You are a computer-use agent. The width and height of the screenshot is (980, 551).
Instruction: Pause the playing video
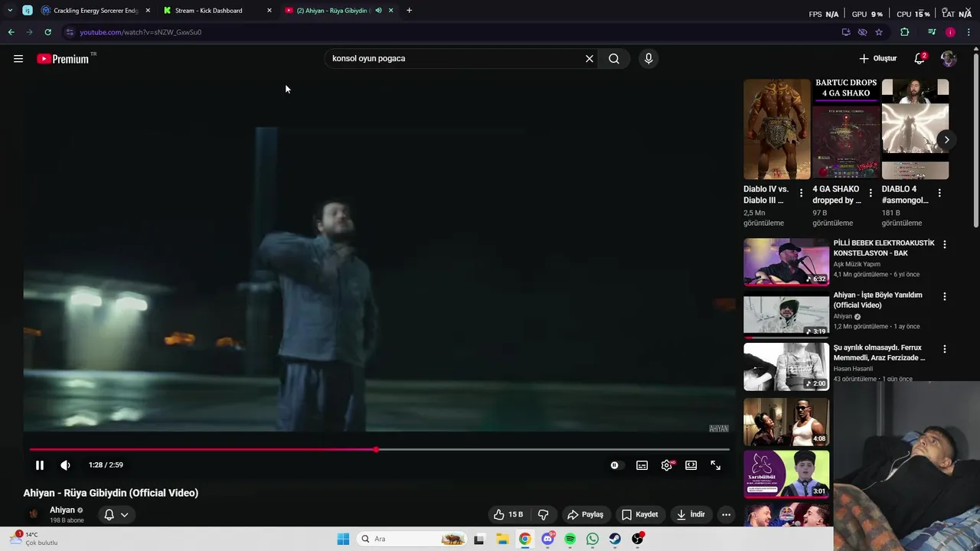tap(40, 465)
